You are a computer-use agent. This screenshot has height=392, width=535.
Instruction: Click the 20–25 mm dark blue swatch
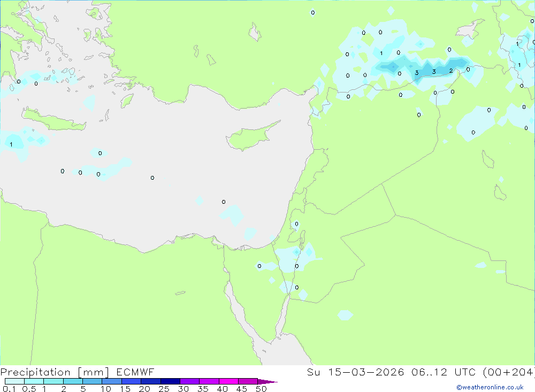(x=150, y=381)
